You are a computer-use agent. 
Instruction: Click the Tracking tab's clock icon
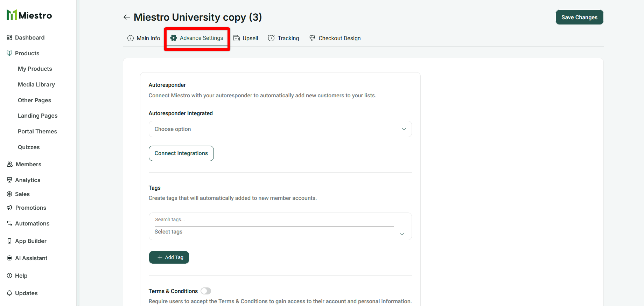click(271, 38)
